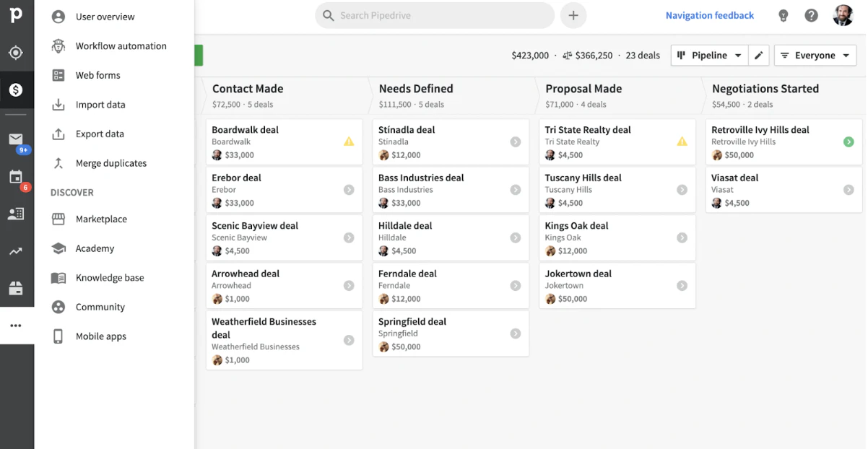
Task: Click the Stinadla deal activity arrow icon
Action: click(x=516, y=142)
